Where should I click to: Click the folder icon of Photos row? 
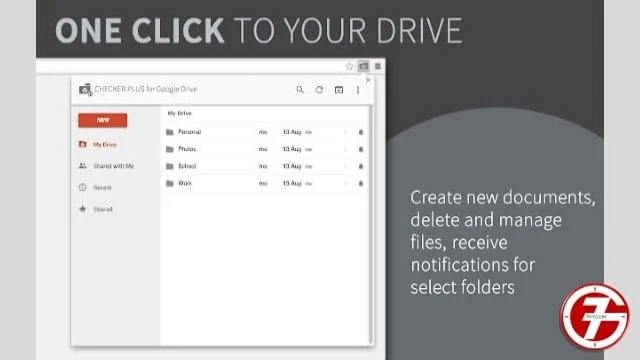(x=170, y=149)
